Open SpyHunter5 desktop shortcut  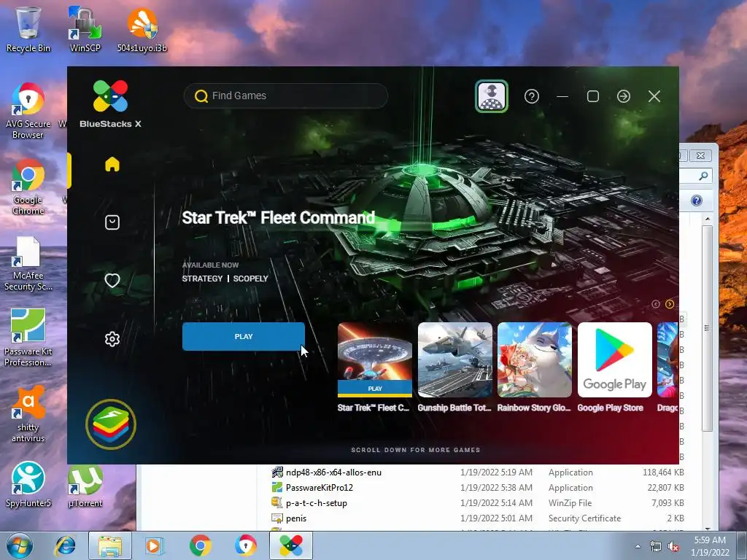28,484
